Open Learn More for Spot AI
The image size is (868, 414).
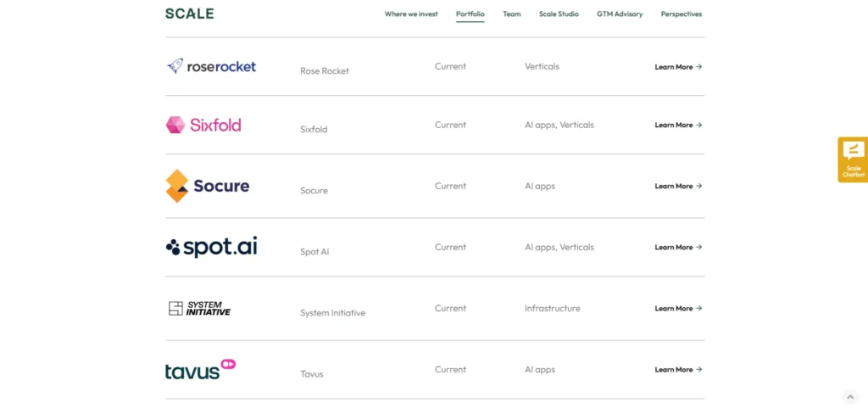pos(678,247)
